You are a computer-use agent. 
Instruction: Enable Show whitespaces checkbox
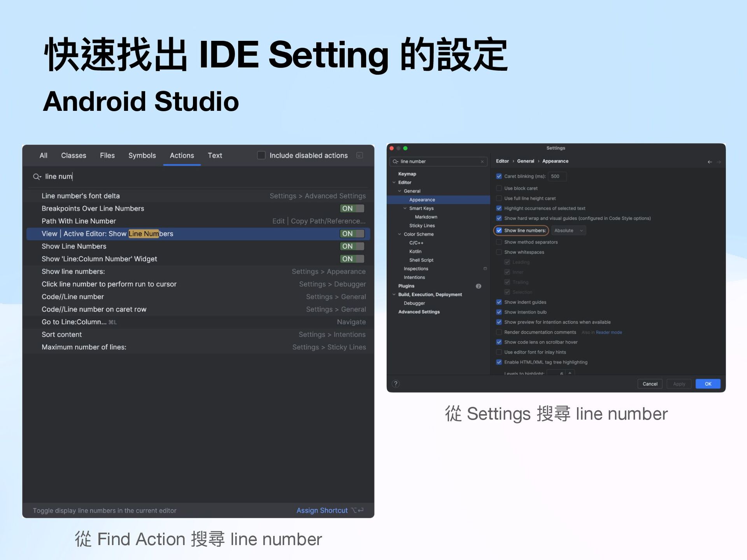pos(499,252)
